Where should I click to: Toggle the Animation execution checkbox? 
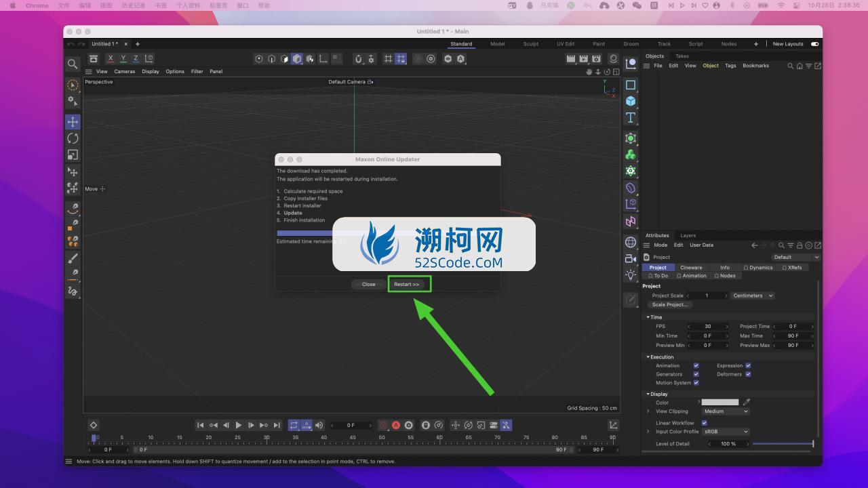point(696,365)
